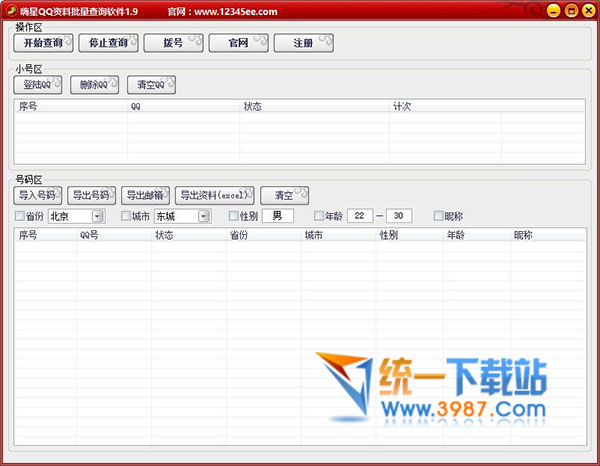Click the 省份 column header

click(263, 235)
